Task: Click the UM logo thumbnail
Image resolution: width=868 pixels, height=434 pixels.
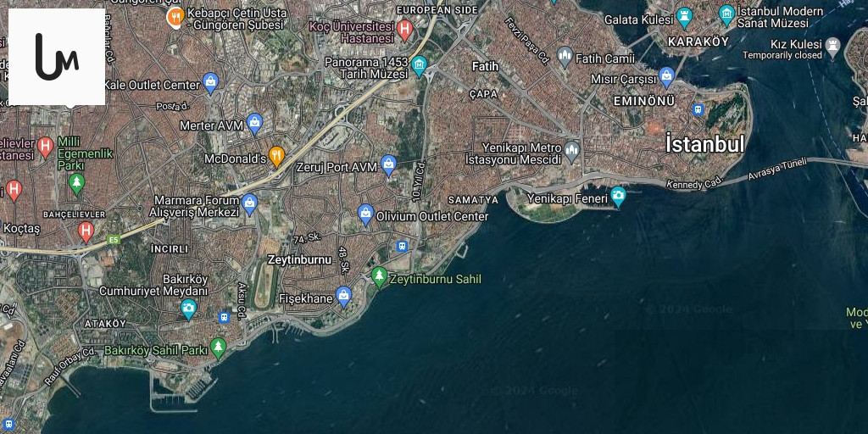Action: pos(57,57)
